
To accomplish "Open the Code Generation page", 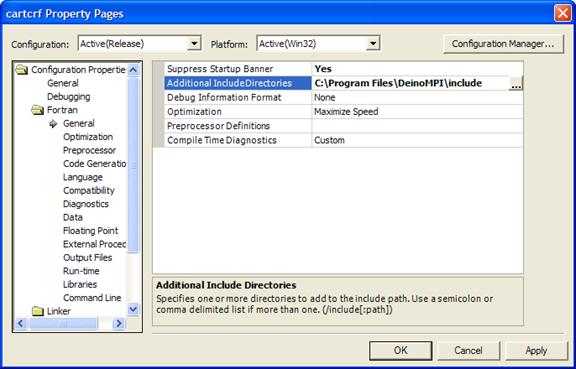I will (94, 164).
